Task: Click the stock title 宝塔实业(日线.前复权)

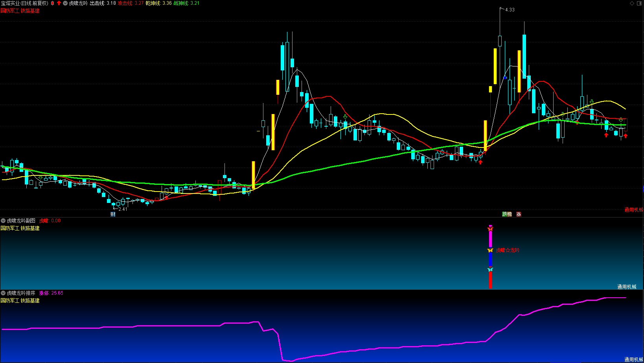Action: coord(24,3)
